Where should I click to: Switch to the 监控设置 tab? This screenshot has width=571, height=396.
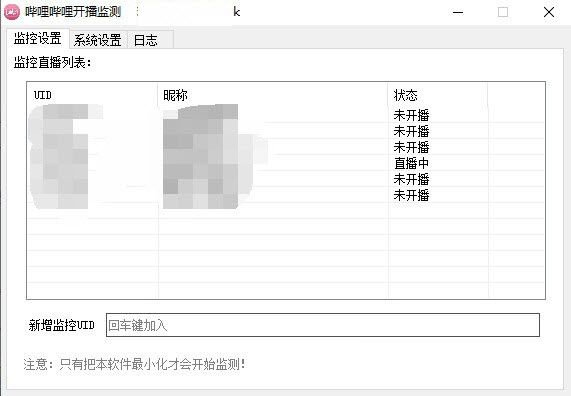[x=38, y=39]
